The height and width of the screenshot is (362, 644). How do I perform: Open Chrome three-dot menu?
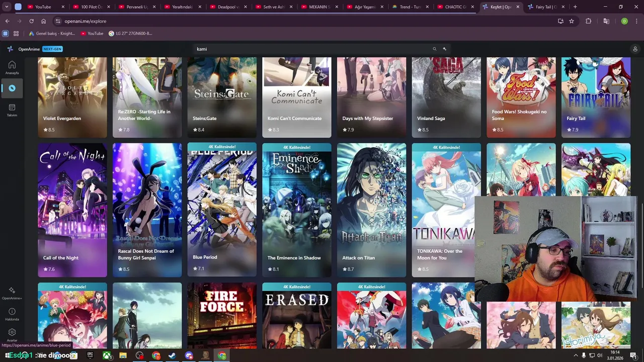[x=636, y=21]
